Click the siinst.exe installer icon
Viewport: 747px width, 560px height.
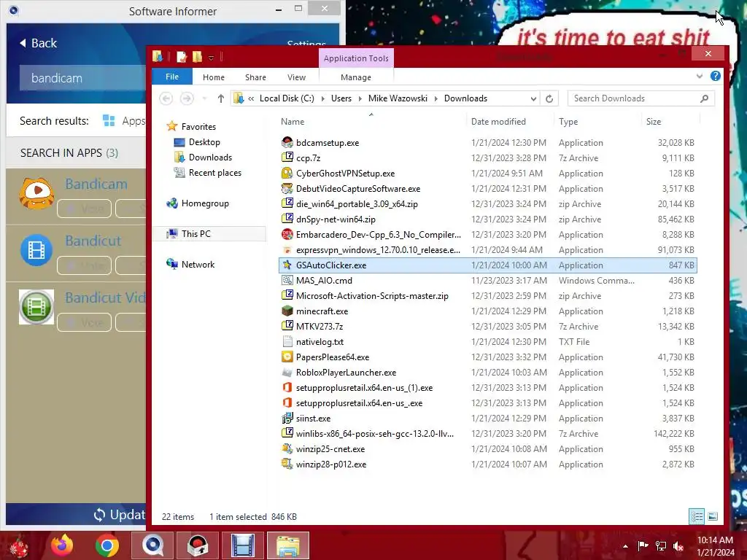(287, 418)
